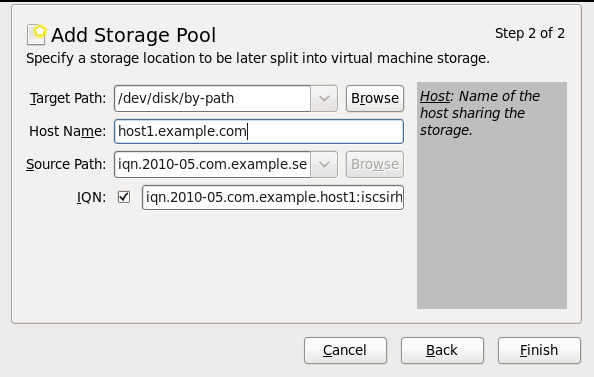Click the Add Storage Pool star icon
This screenshot has width=594, height=377.
click(x=37, y=34)
